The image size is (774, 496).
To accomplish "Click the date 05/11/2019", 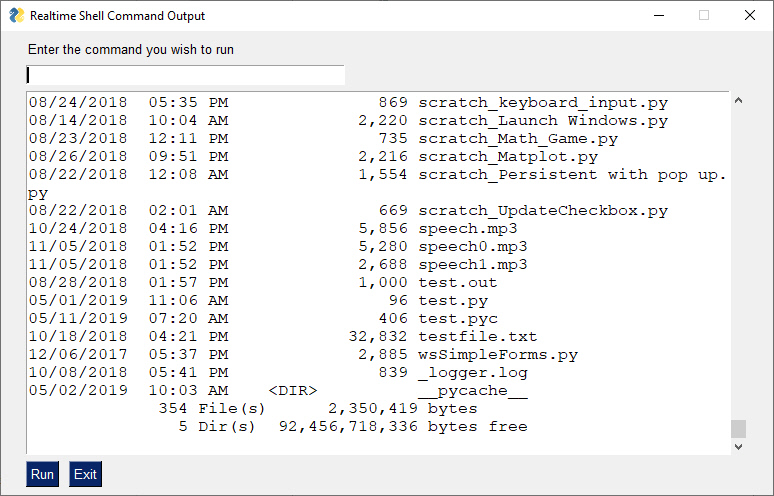I will [x=78, y=318].
